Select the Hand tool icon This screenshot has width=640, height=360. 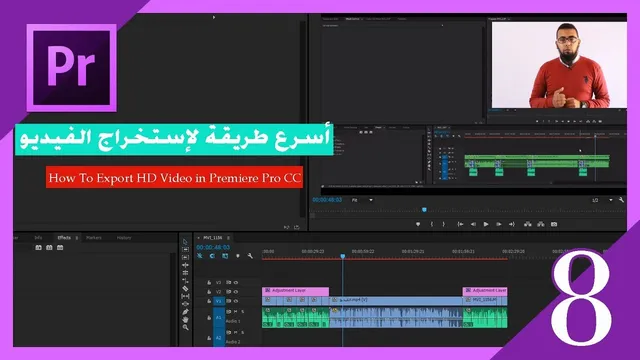click(185, 320)
